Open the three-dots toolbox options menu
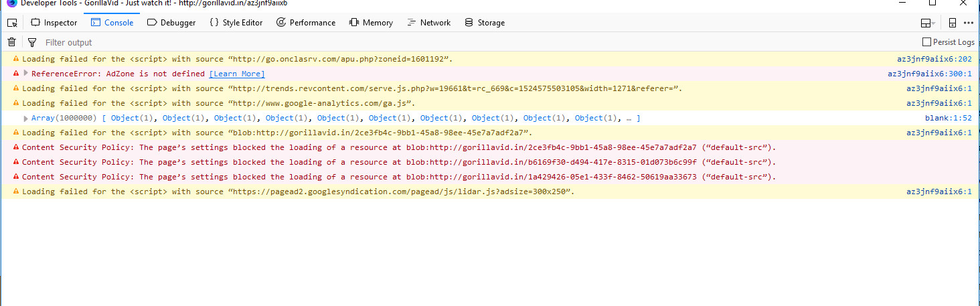This screenshot has width=980, height=306. click(x=970, y=23)
